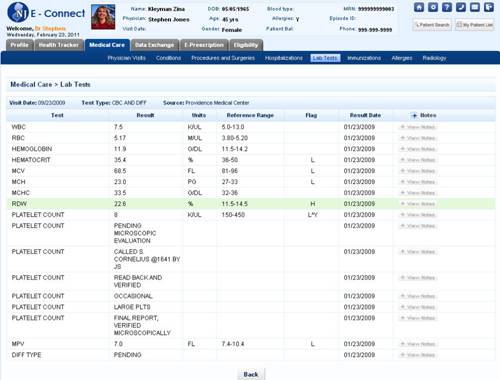Click the NJ E-Connect logo
This screenshot has width=500, height=380.
pos(46,13)
